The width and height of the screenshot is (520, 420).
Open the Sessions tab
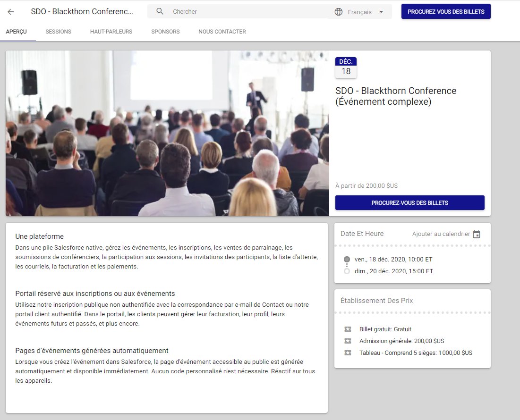click(x=59, y=32)
